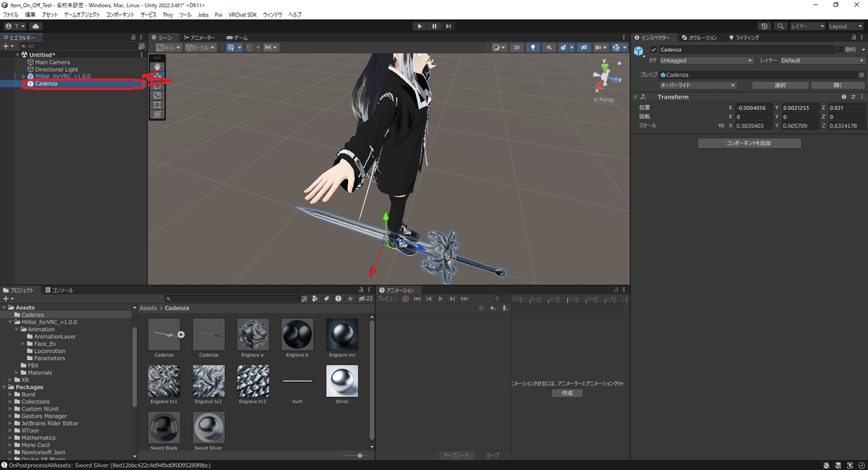Open the Poi menu
The width and height of the screenshot is (868, 470).
pyautogui.click(x=218, y=14)
